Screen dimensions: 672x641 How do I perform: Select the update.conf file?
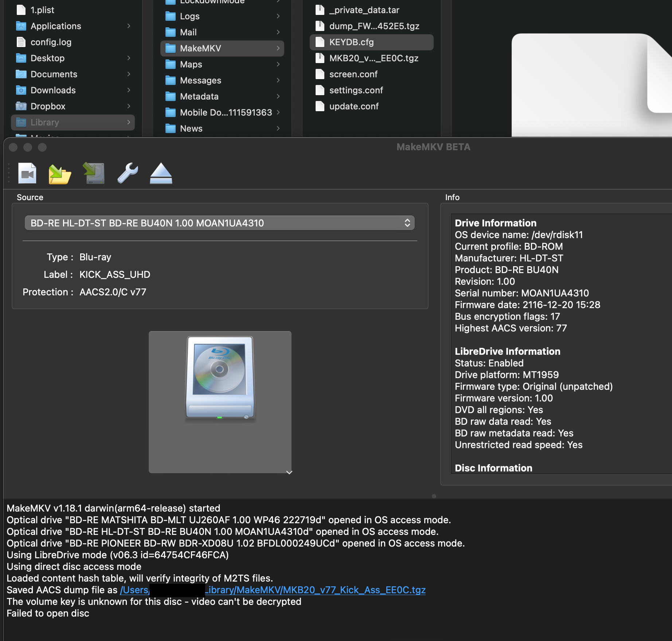[353, 106]
